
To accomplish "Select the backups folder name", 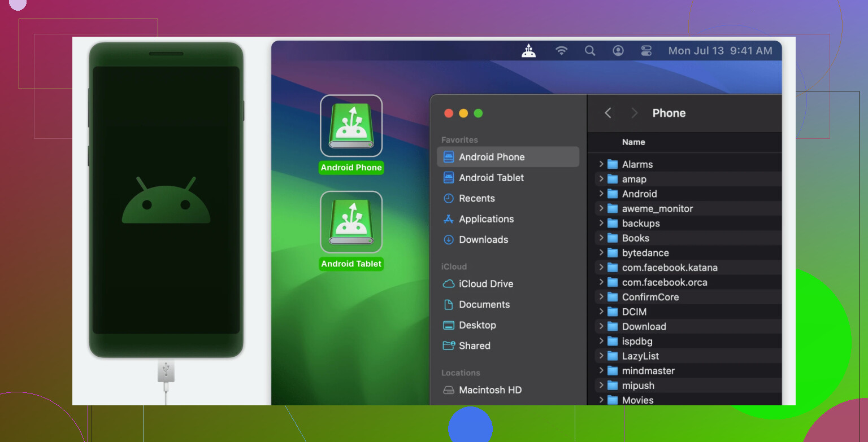I will (x=641, y=223).
